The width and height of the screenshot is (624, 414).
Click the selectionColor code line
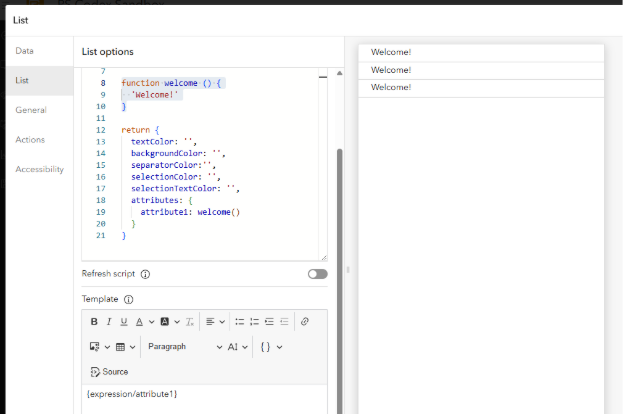click(x=176, y=177)
